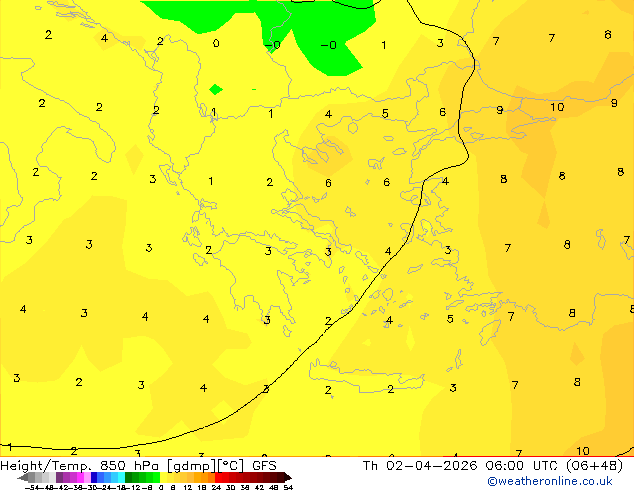This screenshot has width=634, height=490.
Task: Click the bright red legend segment above 24
Action: coord(218,477)
